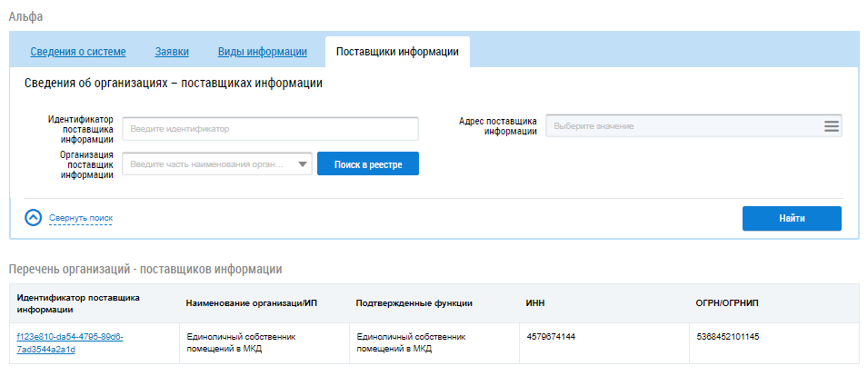Open the Сведения о системе tab
Viewport: 868px width, 376px height.
(78, 52)
